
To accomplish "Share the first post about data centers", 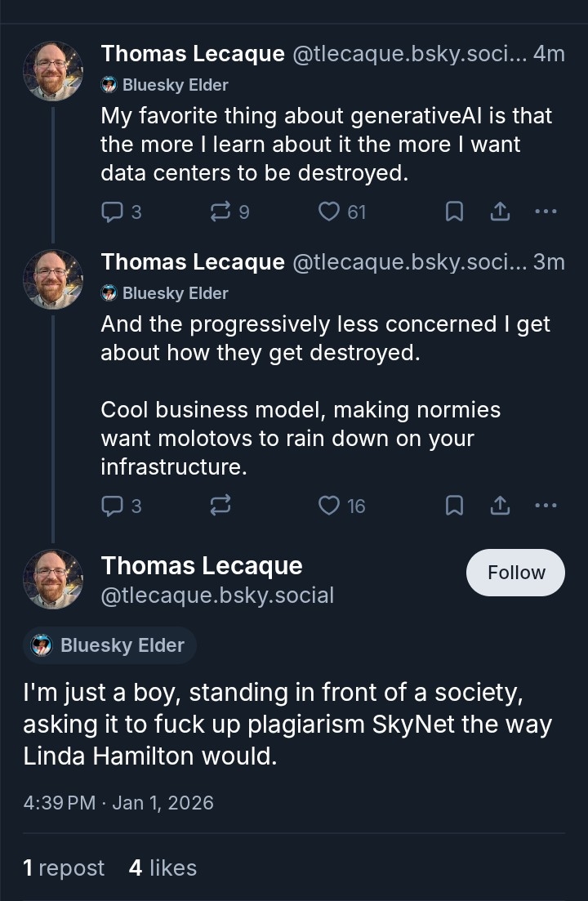I will coord(500,212).
